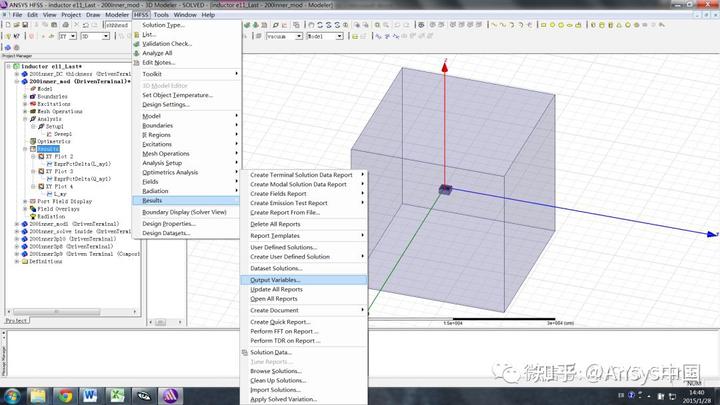Collapse the 200inner_mod design node
This screenshot has width=720, height=405.
(17, 81)
